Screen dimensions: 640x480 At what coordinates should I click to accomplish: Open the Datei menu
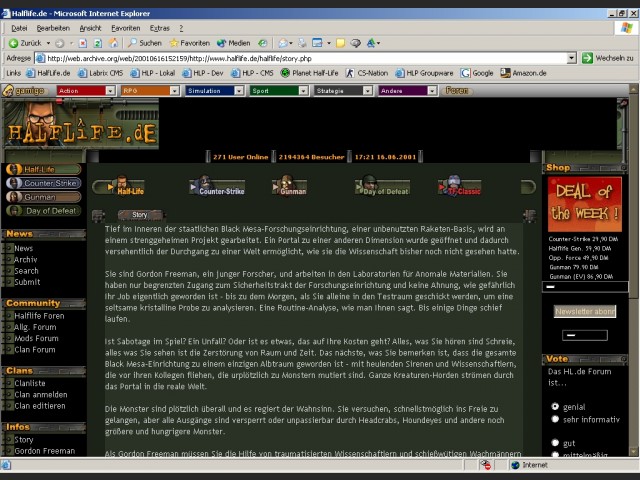tap(19, 28)
